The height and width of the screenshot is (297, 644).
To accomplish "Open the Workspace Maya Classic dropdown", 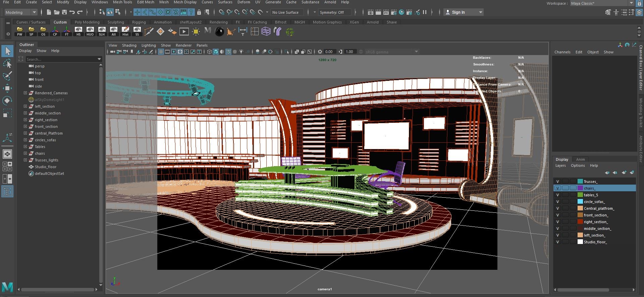I will click(x=602, y=3).
